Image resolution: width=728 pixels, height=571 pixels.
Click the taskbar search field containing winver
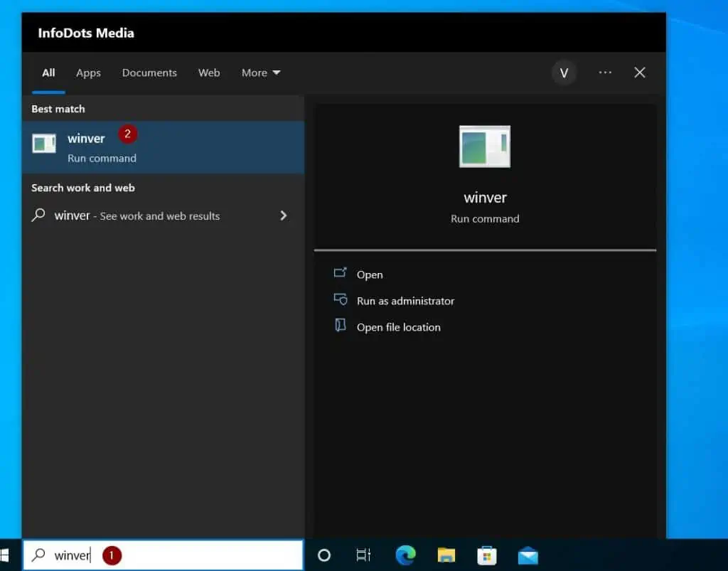coord(163,555)
